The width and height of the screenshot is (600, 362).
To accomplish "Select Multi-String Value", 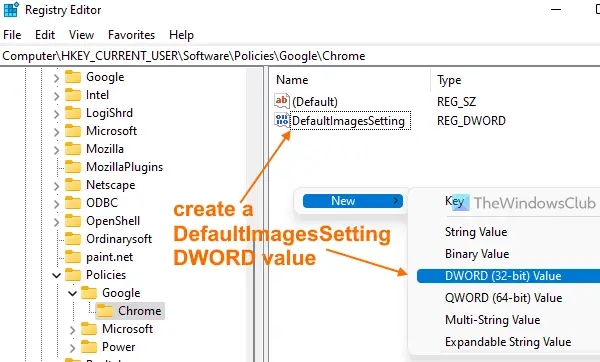I will point(492,320).
